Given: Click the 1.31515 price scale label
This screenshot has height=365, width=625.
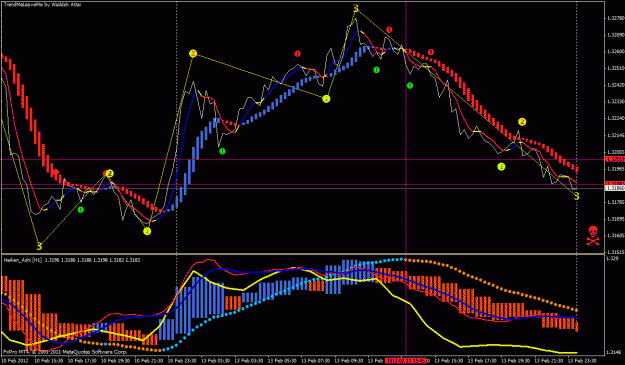Looking at the screenshot, I should pos(615,252).
